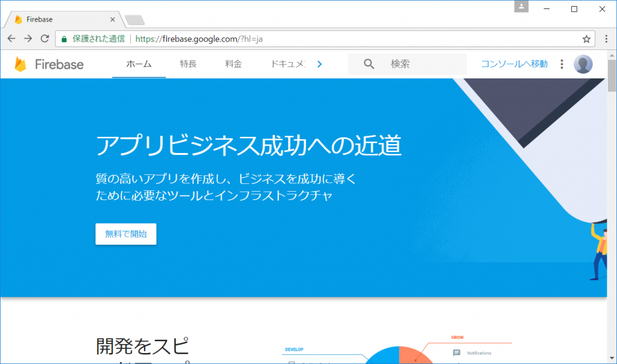Click the scrollbar down arrow
Viewport: 617px width, 364px height.
point(612,359)
